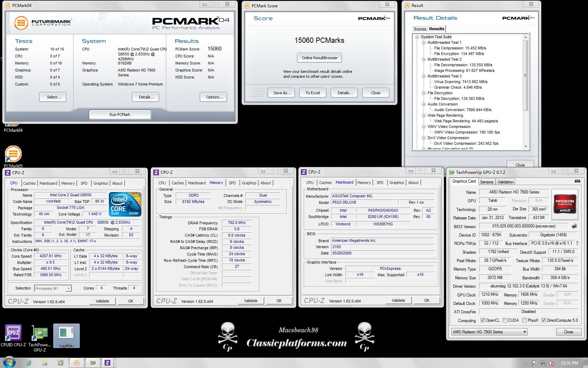Screen dimensions: 588x368
Task: Switch to PCMark04 taskbar button
Action: (76, 363)
